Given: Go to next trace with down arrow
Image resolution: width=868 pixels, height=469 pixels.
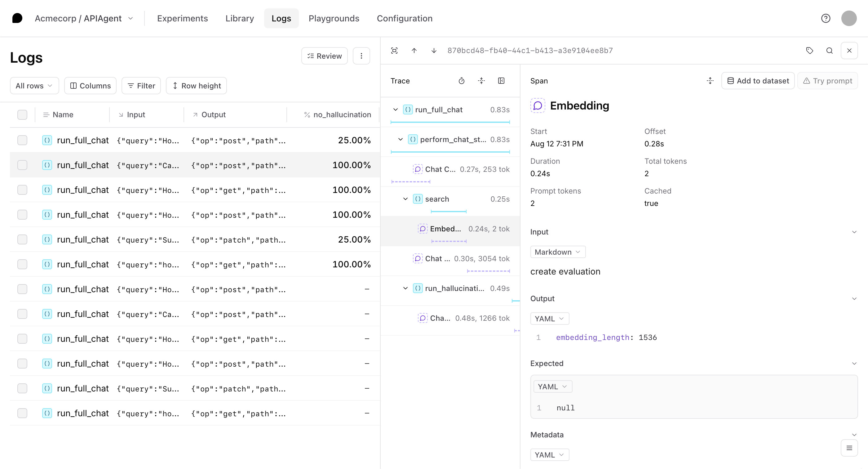Looking at the screenshot, I should tap(434, 51).
